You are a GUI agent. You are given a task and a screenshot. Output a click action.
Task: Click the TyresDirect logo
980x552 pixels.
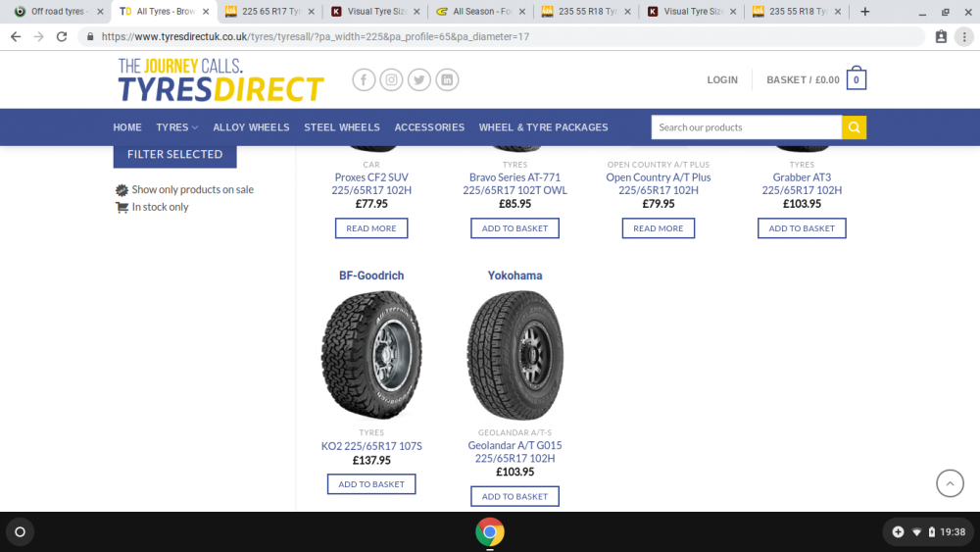[220, 80]
